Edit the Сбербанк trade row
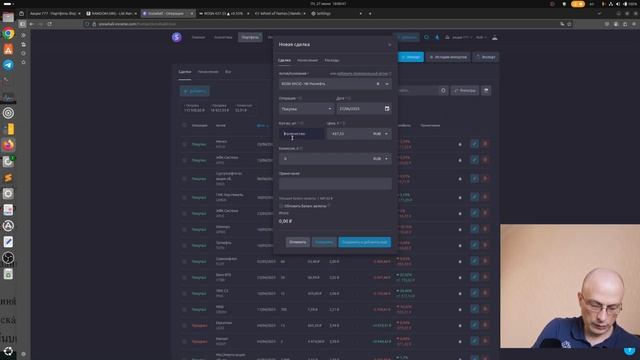 [474, 261]
